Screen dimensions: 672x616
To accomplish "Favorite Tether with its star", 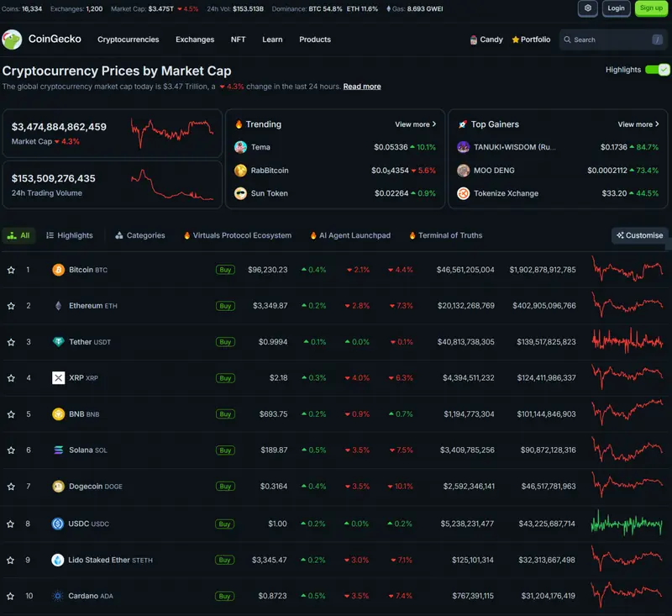I will pos(11,342).
